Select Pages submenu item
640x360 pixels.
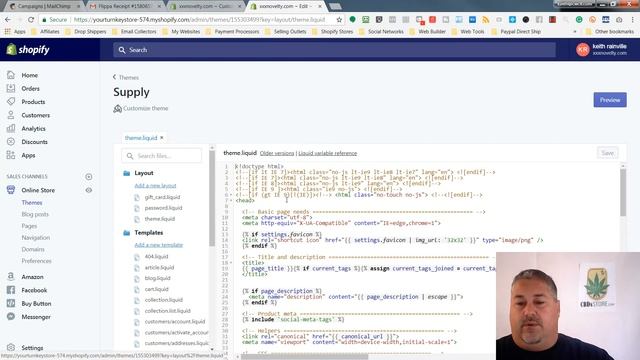[29, 226]
